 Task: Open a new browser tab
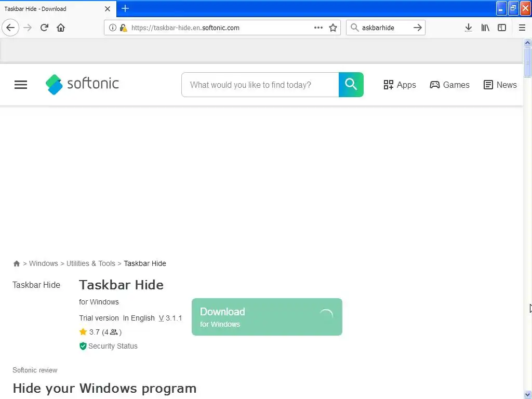(x=125, y=8)
